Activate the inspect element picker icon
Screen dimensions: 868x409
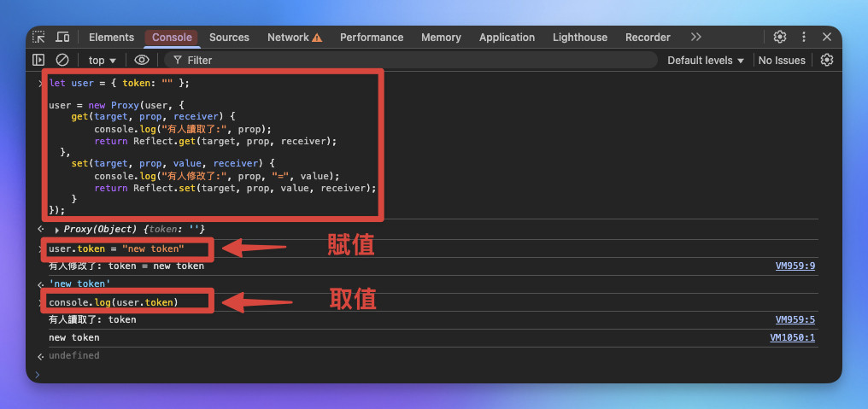38,37
